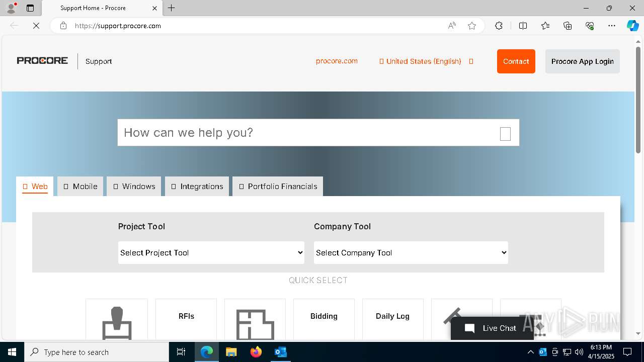Open the Favorites list icon
This screenshot has width=644, height=362.
pyautogui.click(x=545, y=26)
